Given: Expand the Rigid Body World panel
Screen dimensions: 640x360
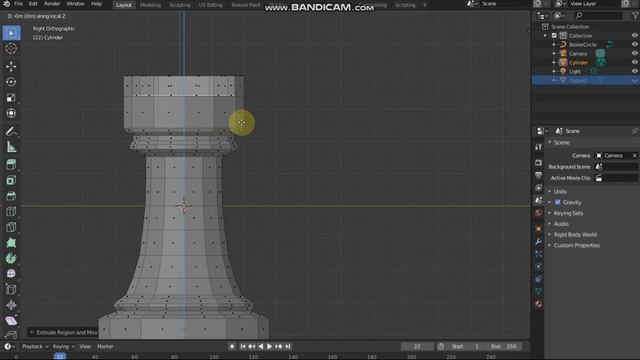Looking at the screenshot, I should 575,235.
